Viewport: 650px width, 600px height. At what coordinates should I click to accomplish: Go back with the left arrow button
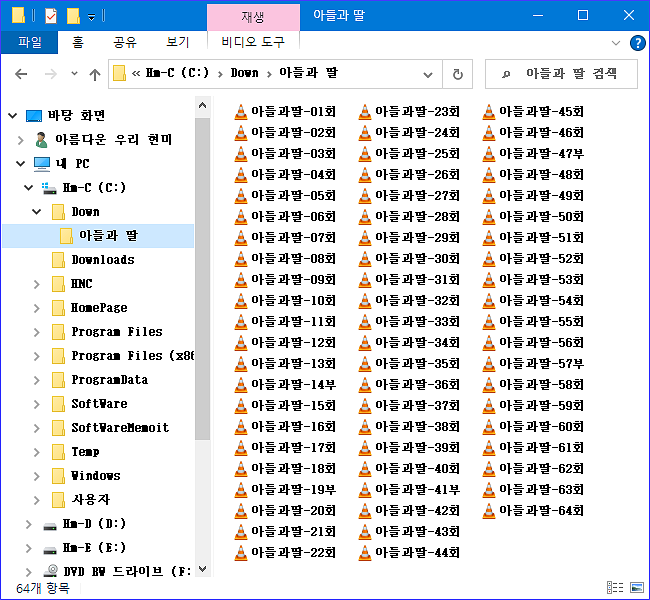click(21, 74)
